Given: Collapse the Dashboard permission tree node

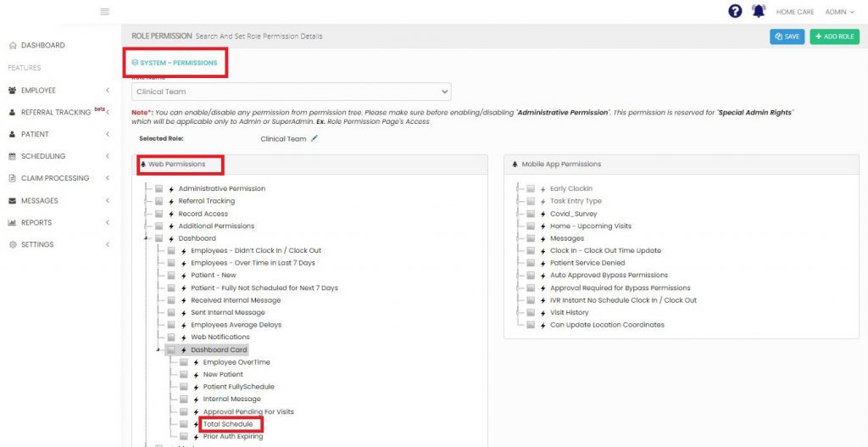Looking at the screenshot, I should pyautogui.click(x=147, y=238).
